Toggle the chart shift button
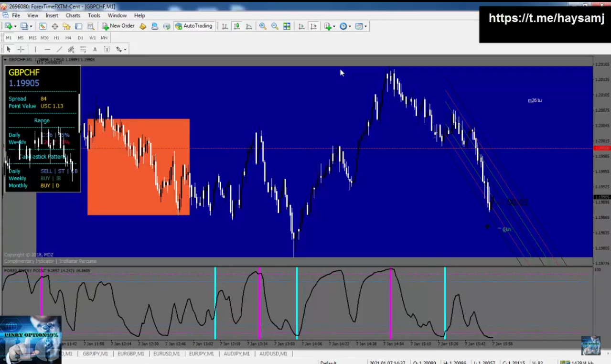The image size is (611, 364). (313, 26)
